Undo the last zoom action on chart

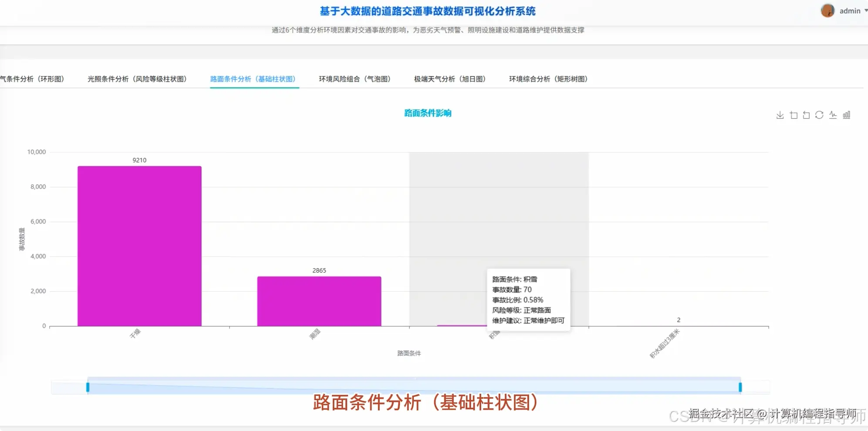[806, 115]
